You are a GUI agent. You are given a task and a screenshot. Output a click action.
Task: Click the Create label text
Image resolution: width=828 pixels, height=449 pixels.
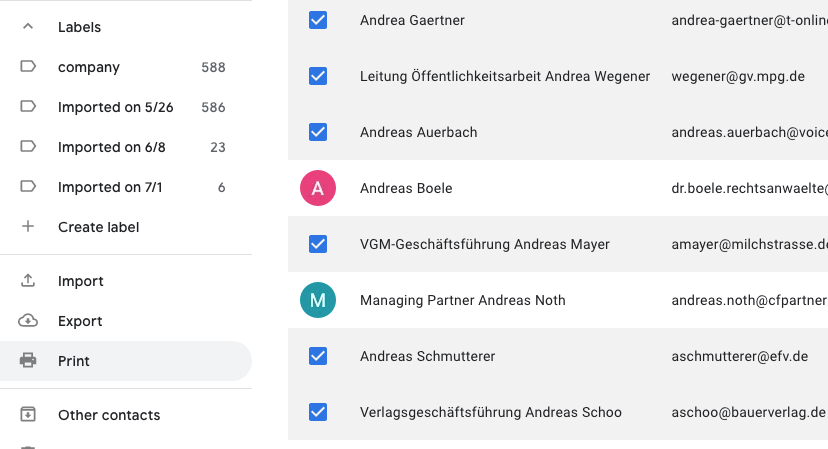tap(98, 227)
